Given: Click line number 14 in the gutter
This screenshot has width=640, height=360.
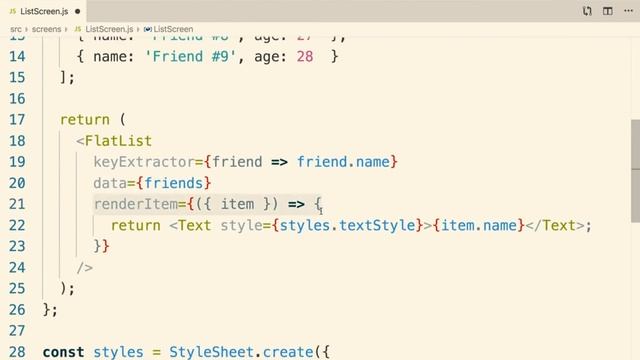Looking at the screenshot, I should tap(17, 56).
